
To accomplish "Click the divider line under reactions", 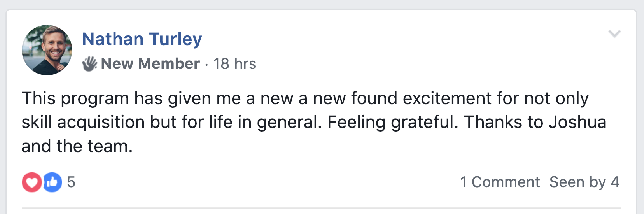I will point(321,208).
